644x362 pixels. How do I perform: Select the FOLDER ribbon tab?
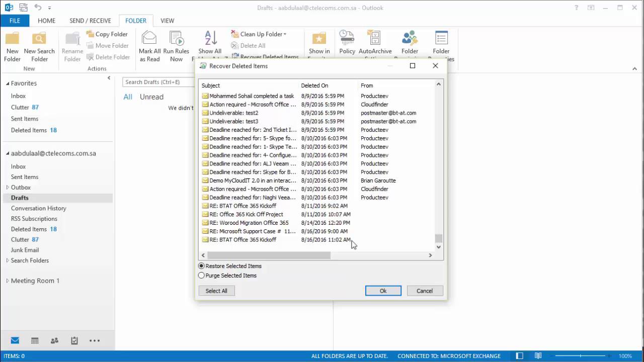pyautogui.click(x=136, y=21)
